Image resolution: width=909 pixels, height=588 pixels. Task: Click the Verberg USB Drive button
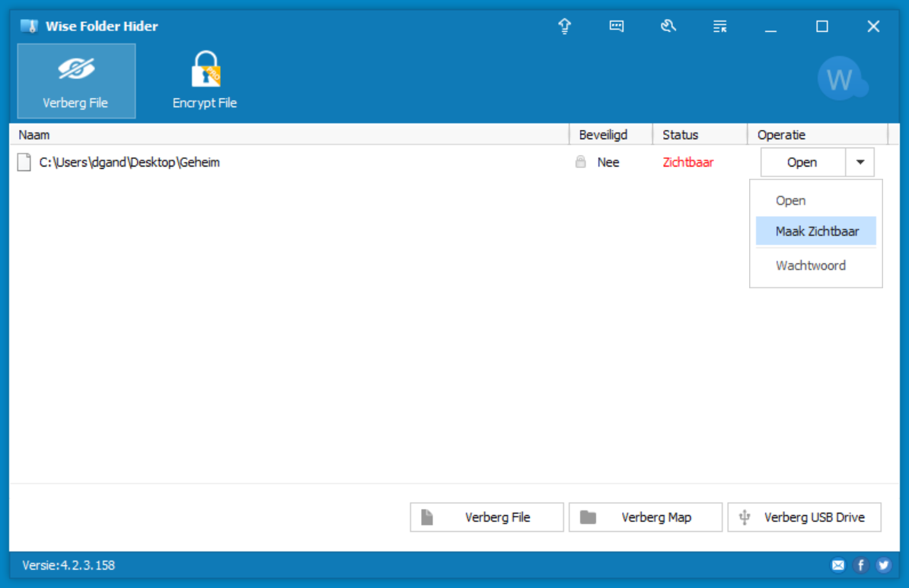(x=805, y=517)
